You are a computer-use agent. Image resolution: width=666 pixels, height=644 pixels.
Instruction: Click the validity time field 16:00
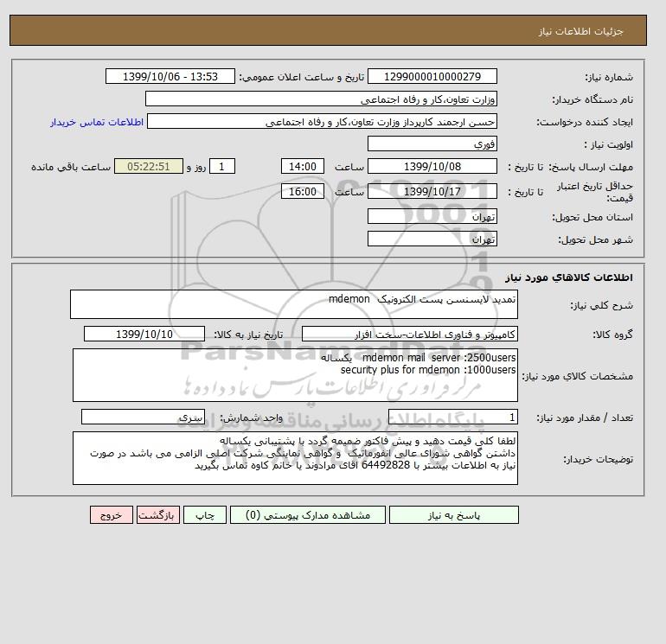[x=303, y=191]
